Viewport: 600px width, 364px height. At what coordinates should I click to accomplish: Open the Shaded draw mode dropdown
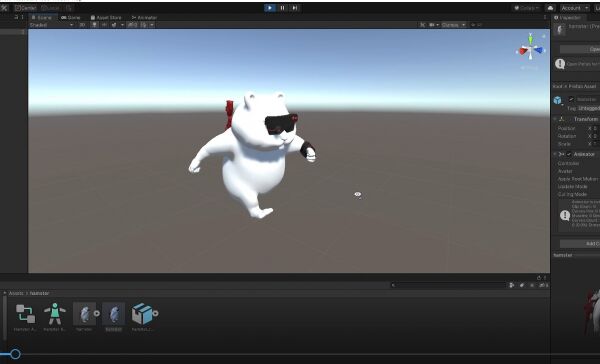pyautogui.click(x=52, y=25)
